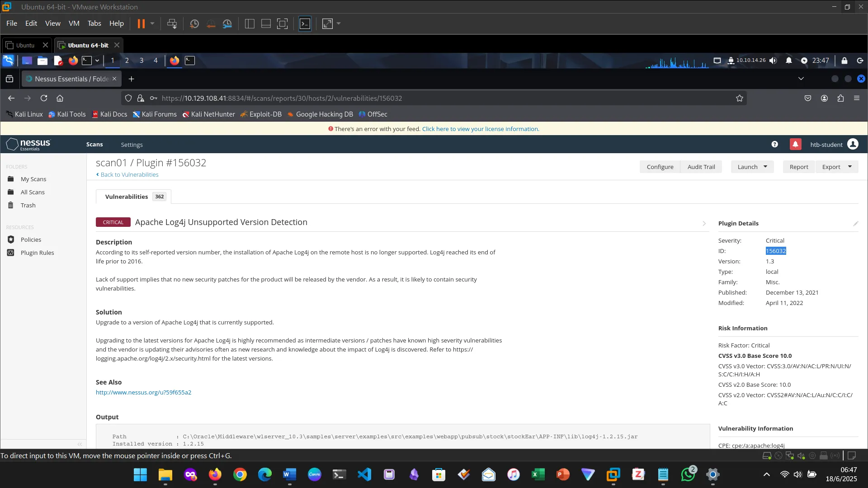Bookmark this page with the star icon
This screenshot has width=868, height=488.
(x=740, y=98)
